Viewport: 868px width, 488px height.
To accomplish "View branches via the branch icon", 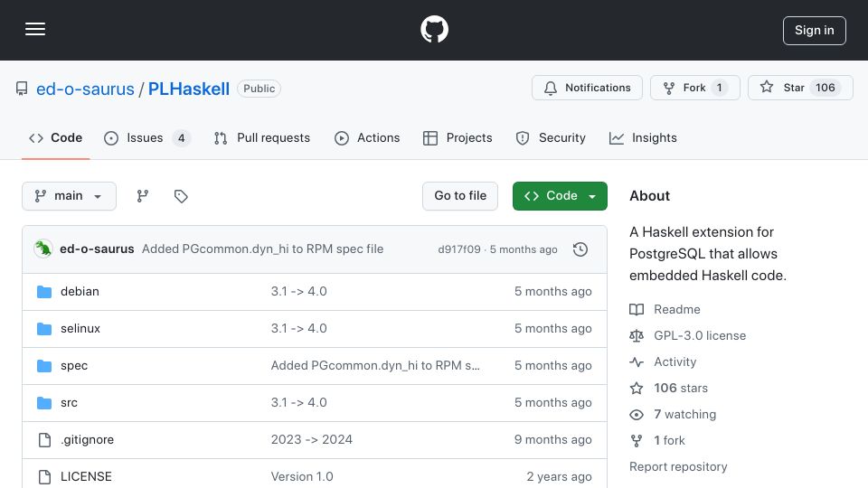I will [x=143, y=196].
